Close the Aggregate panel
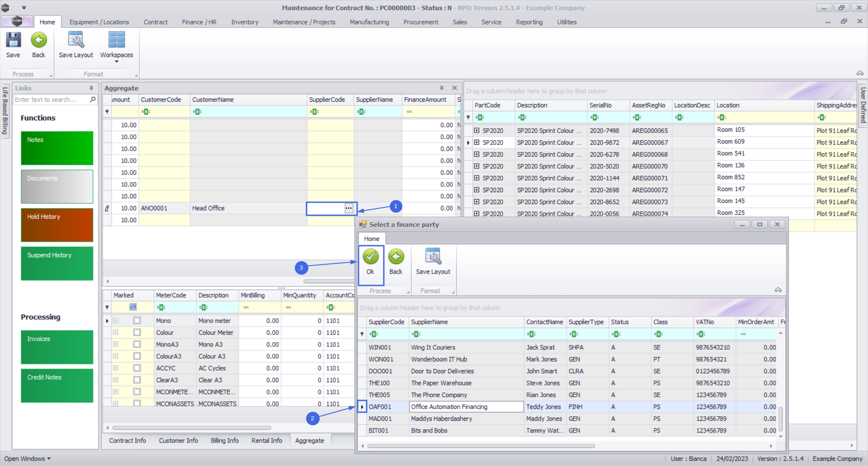868x466 pixels. [455, 88]
